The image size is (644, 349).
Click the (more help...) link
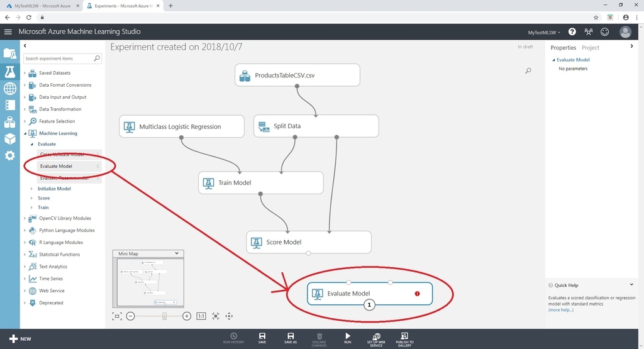coord(560,310)
